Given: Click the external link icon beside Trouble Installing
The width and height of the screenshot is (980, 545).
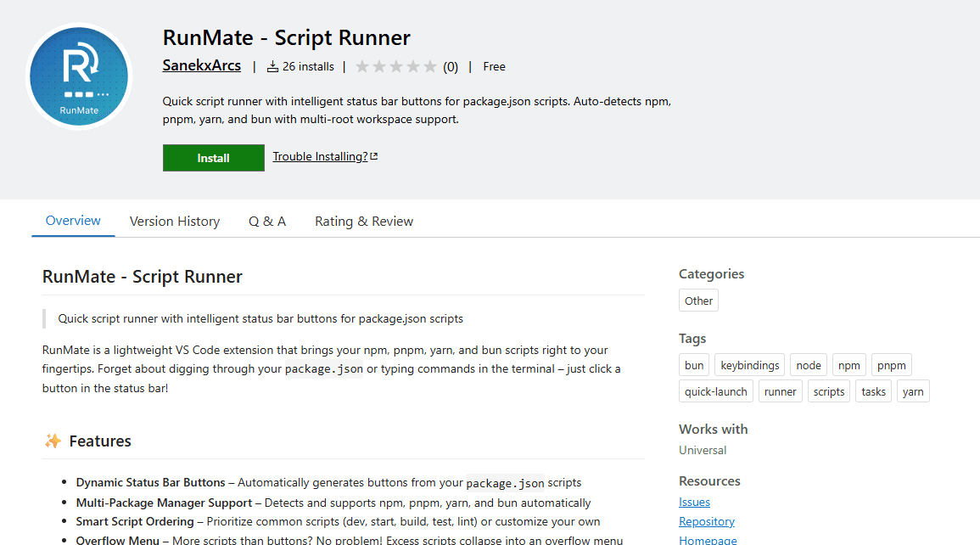Looking at the screenshot, I should [373, 156].
